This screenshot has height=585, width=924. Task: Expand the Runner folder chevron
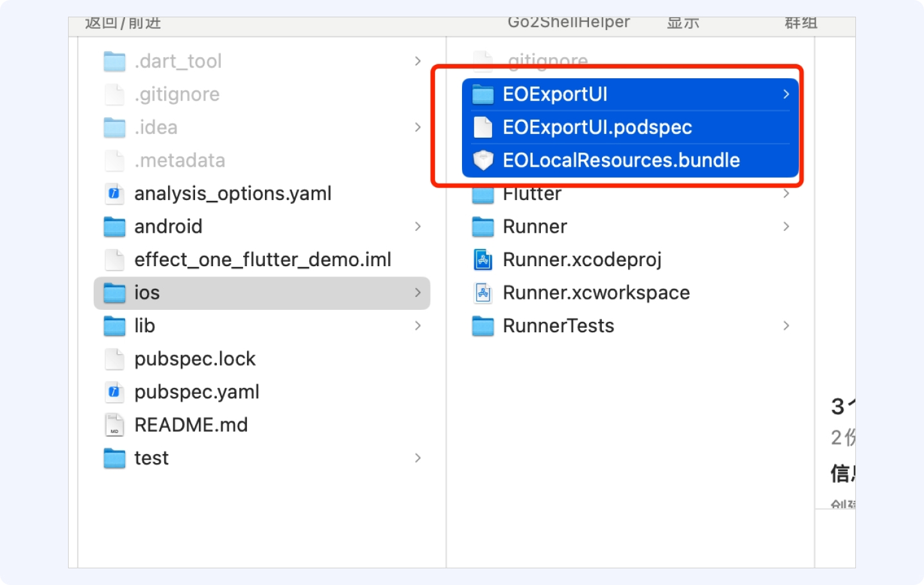click(786, 226)
